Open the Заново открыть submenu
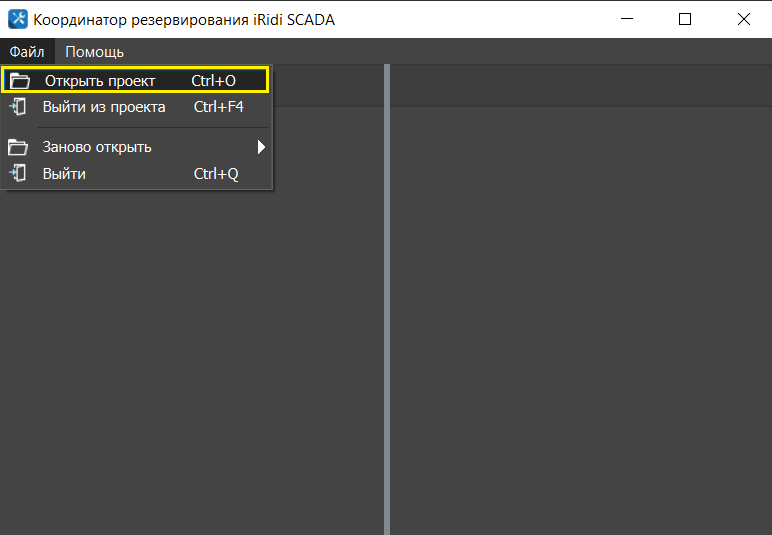The image size is (772, 535). 97,147
